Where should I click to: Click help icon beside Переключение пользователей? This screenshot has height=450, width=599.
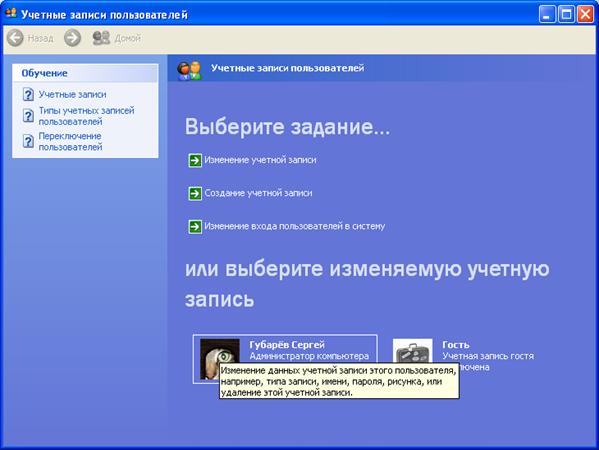(28, 141)
